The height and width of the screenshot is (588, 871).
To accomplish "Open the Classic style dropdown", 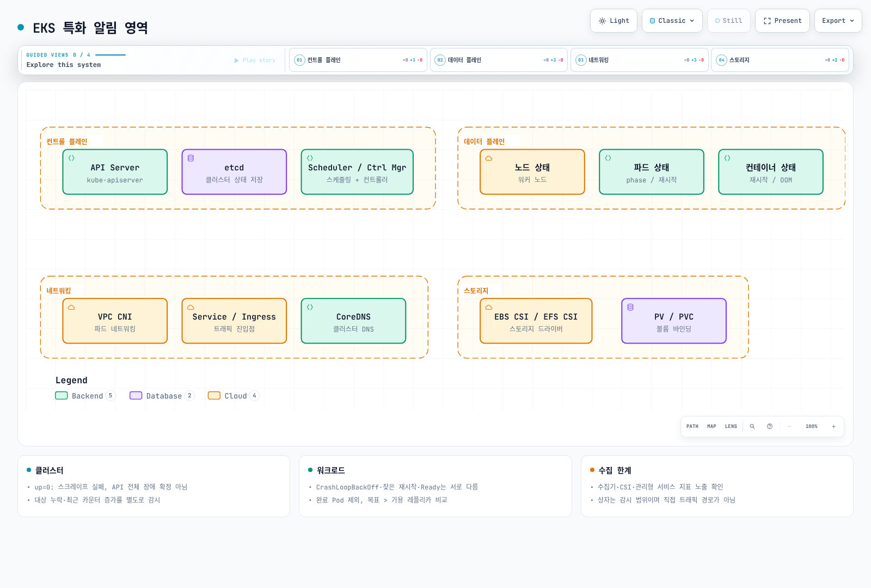I will (672, 21).
